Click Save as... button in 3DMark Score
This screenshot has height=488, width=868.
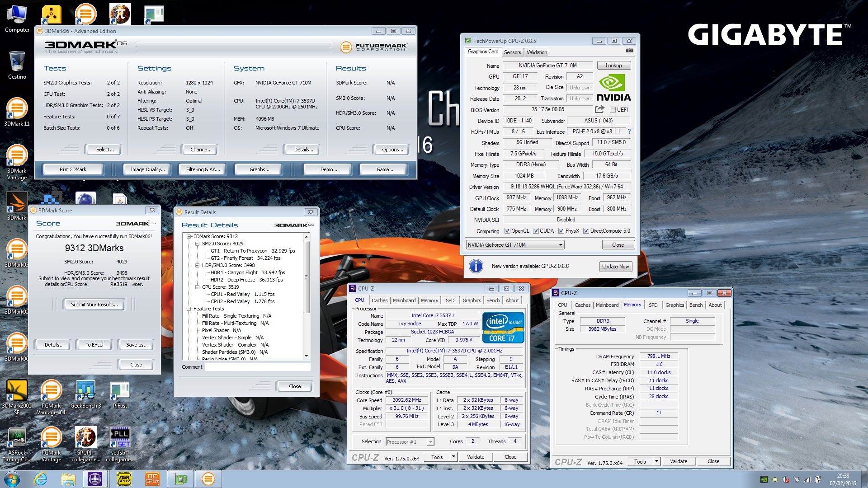tap(137, 345)
